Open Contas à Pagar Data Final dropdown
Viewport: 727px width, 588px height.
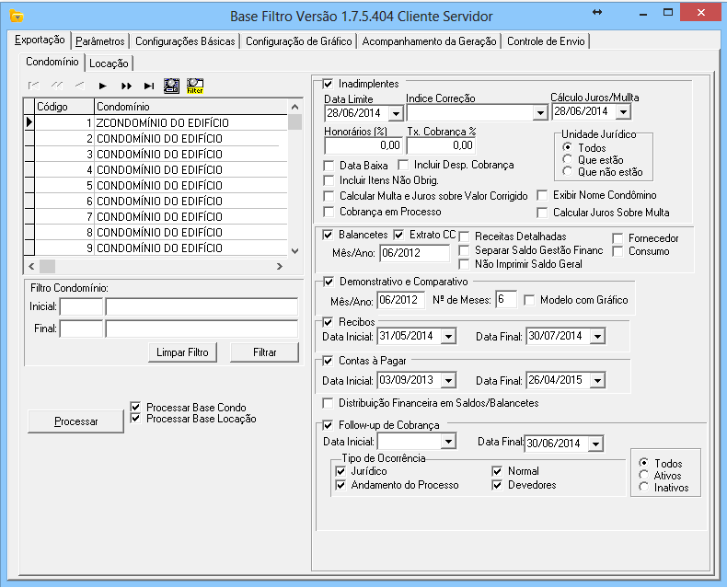(599, 380)
